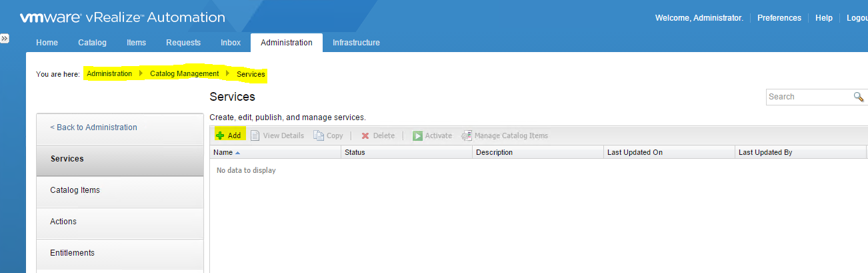Click the search magnifier icon

click(x=859, y=97)
